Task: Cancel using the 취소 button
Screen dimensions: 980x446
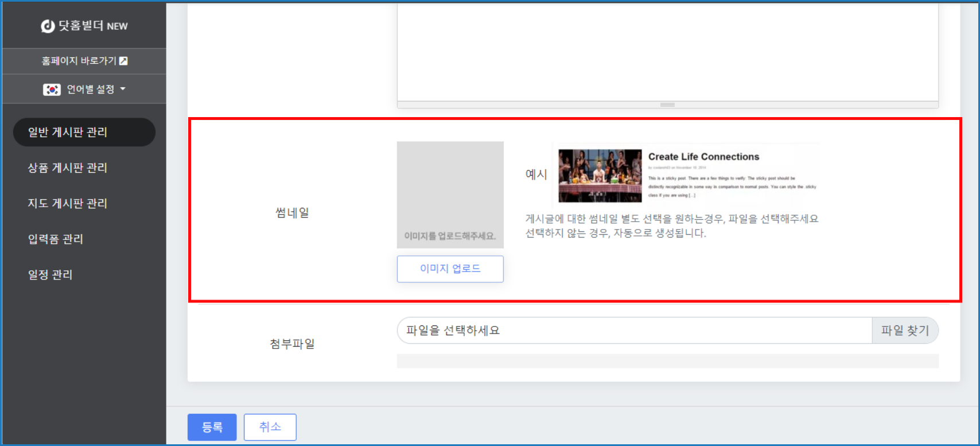Action: point(270,427)
